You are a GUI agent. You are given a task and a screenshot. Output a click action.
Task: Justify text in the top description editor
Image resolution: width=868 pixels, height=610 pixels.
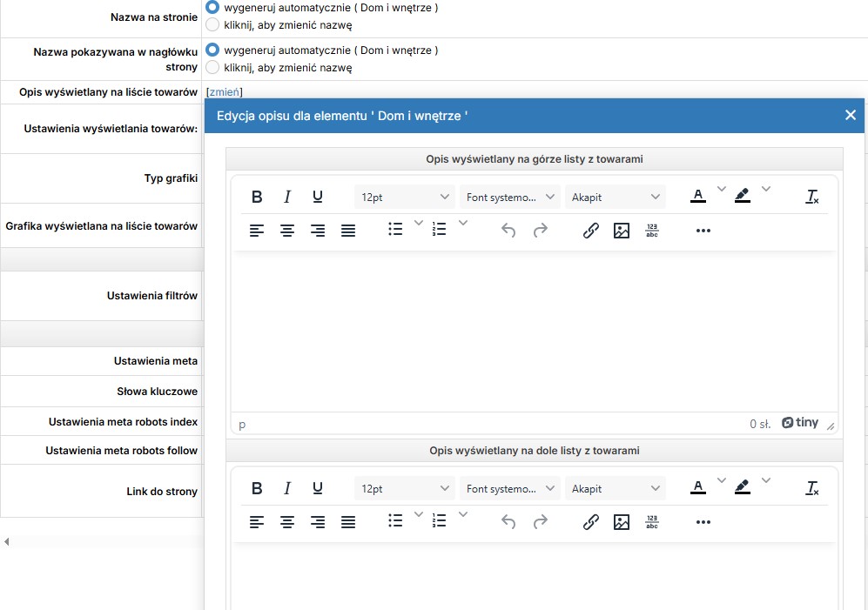pyautogui.click(x=347, y=231)
